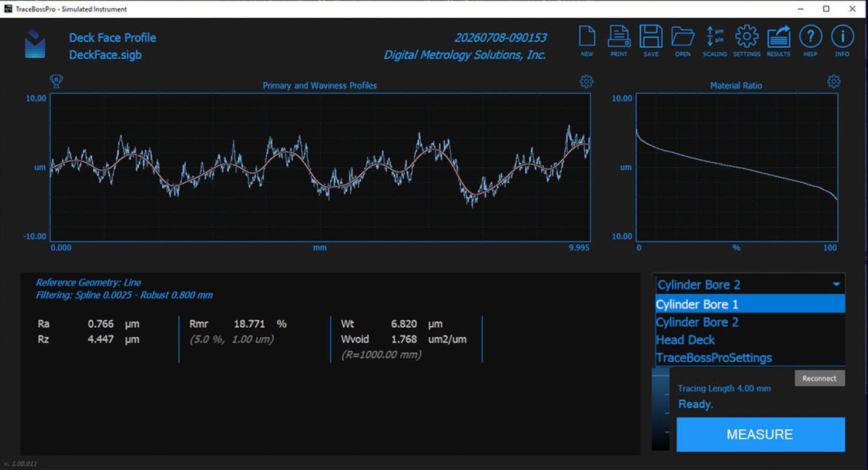Click the version v. 1.00.011 label

tap(20, 464)
